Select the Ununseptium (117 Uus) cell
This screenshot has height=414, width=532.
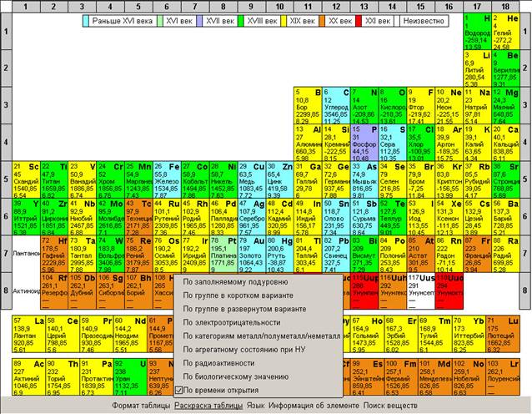pos(421,290)
